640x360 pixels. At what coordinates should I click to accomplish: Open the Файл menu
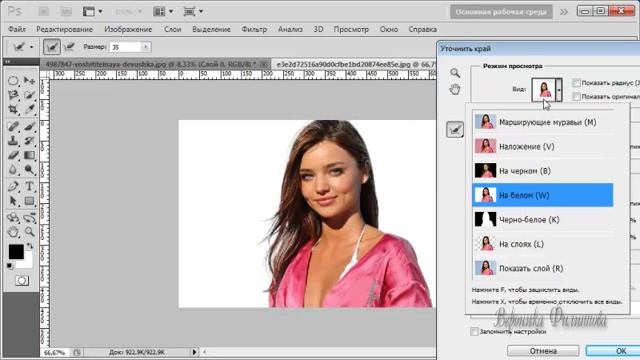coord(17,29)
